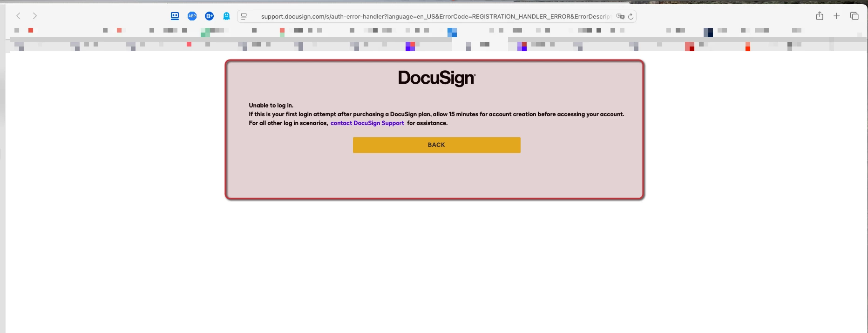Reload the page with the refresh icon
Image resolution: width=868 pixels, height=333 pixels.
tap(631, 16)
